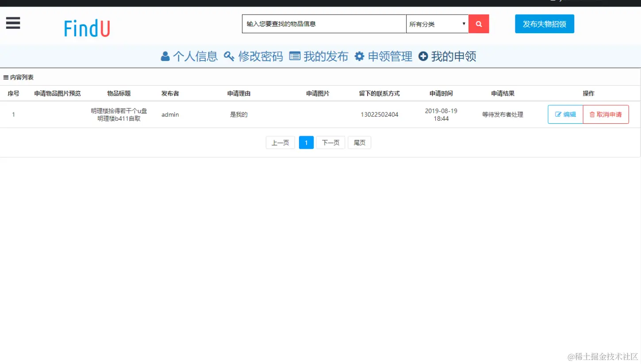Viewport: 641px width, 364px height.
Task: Click the 取消申请 button
Action: (x=606, y=115)
